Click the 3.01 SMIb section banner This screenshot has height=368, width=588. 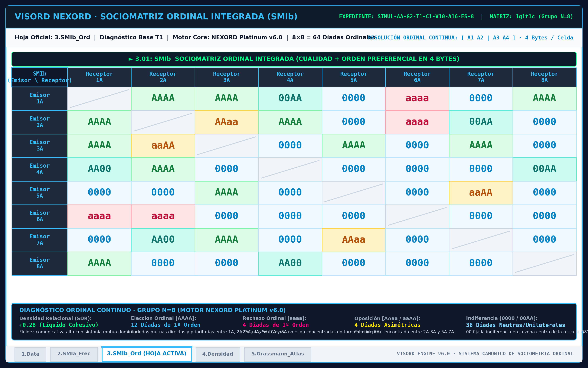[x=294, y=59]
